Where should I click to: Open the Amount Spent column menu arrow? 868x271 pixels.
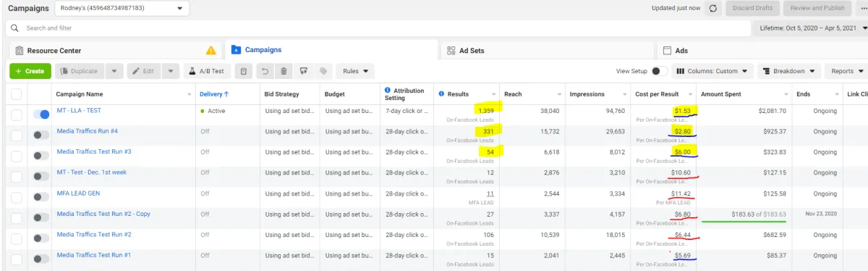click(x=786, y=95)
